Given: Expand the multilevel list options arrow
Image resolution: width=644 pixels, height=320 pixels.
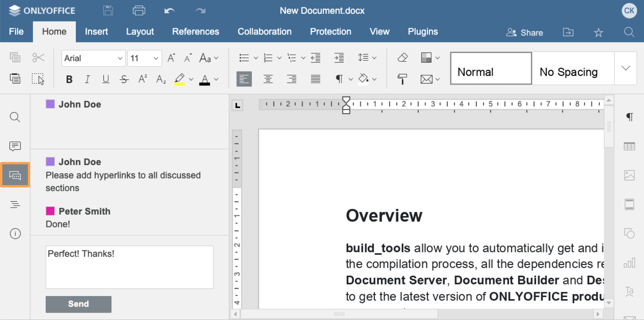Looking at the screenshot, I should coord(303,58).
